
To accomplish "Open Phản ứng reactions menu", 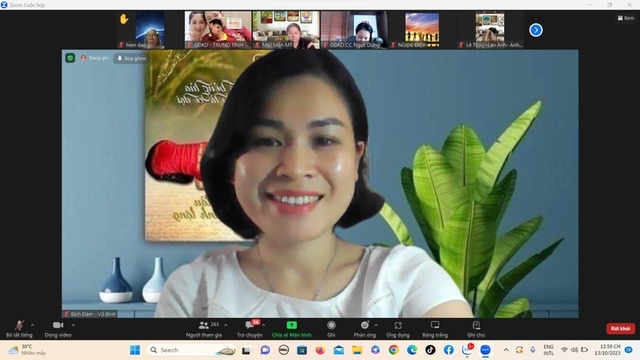I will (364, 329).
